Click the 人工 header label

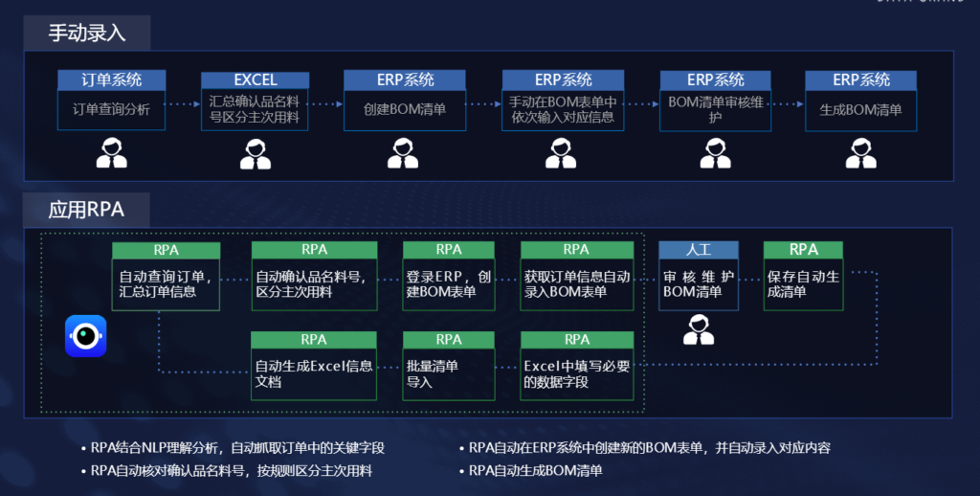698,250
